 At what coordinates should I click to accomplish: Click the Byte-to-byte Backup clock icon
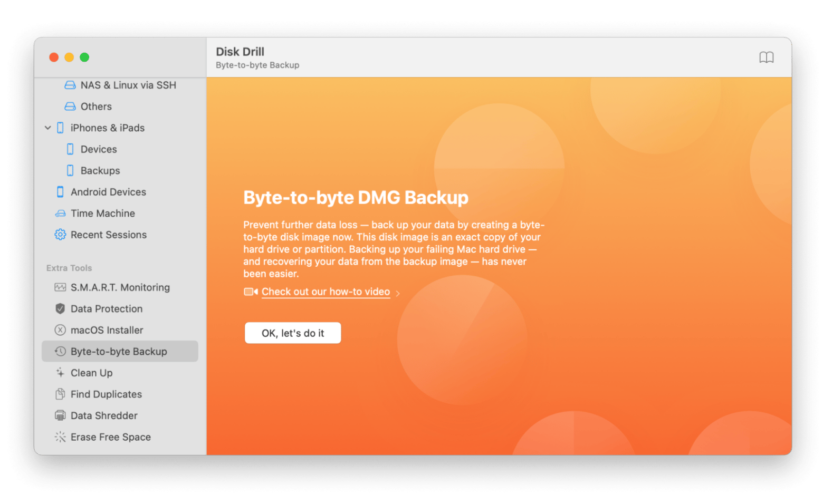tap(60, 351)
